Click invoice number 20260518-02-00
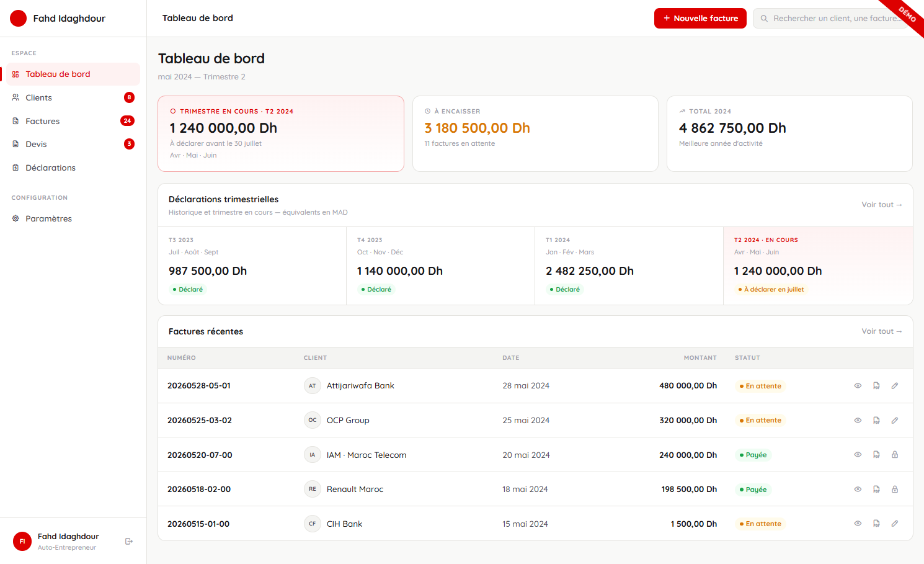Image resolution: width=924 pixels, height=564 pixels. point(199,490)
